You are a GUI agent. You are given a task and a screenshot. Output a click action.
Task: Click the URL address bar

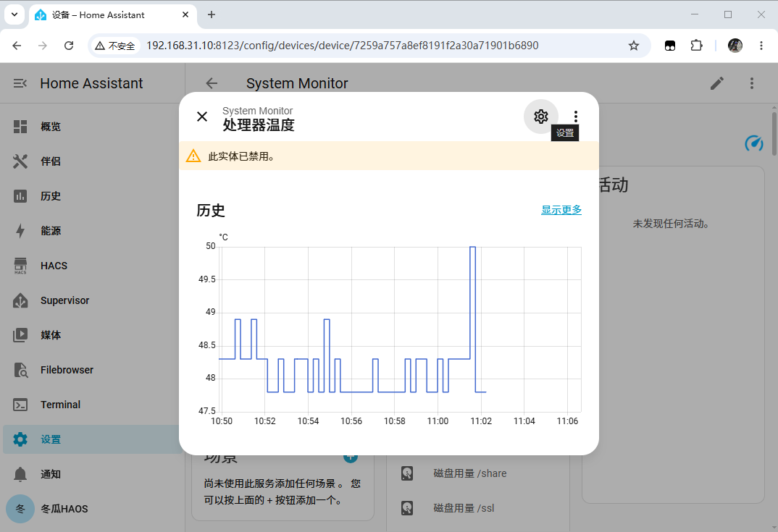[343, 46]
